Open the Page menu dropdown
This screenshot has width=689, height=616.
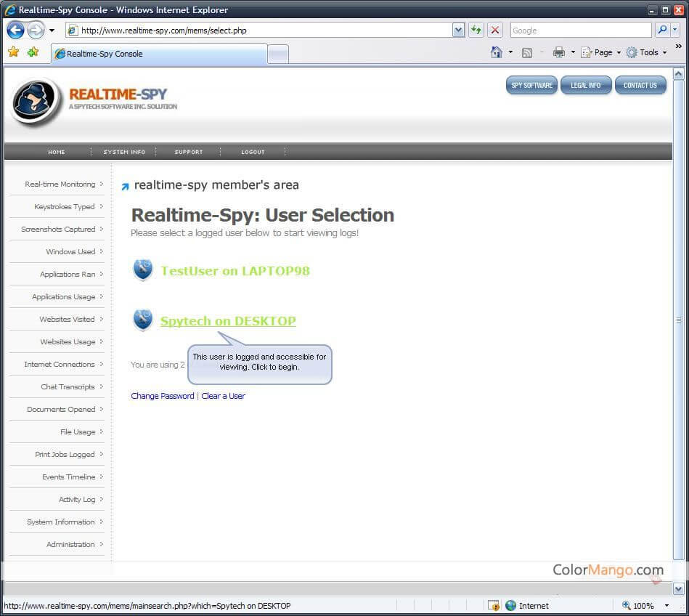(601, 52)
